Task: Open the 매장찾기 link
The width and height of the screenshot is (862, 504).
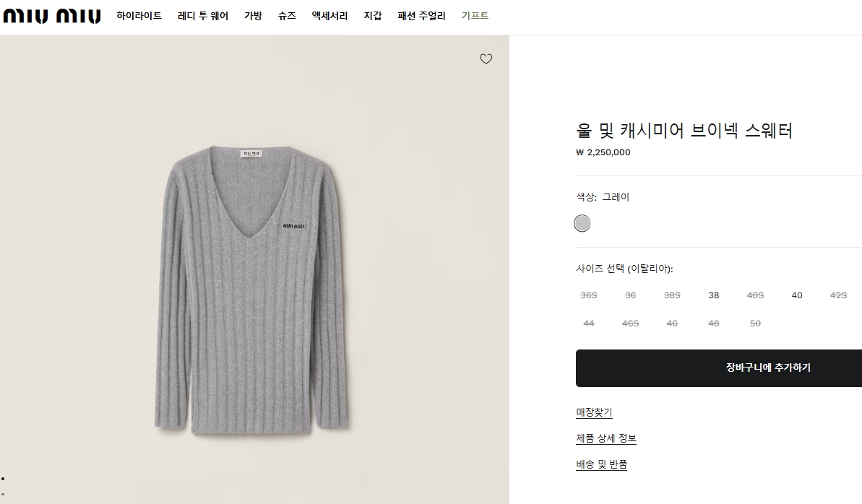Action: pyautogui.click(x=594, y=413)
